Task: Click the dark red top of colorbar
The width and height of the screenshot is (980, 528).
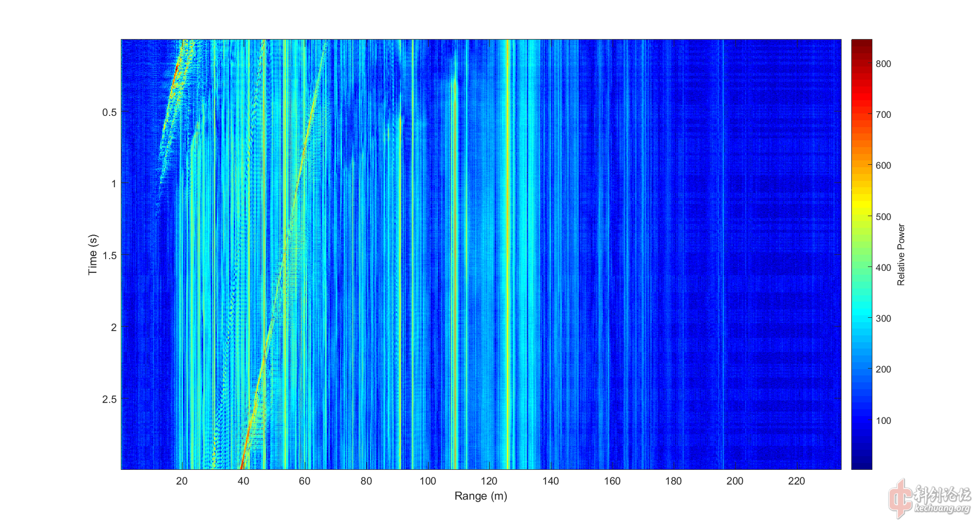Action: [862, 44]
